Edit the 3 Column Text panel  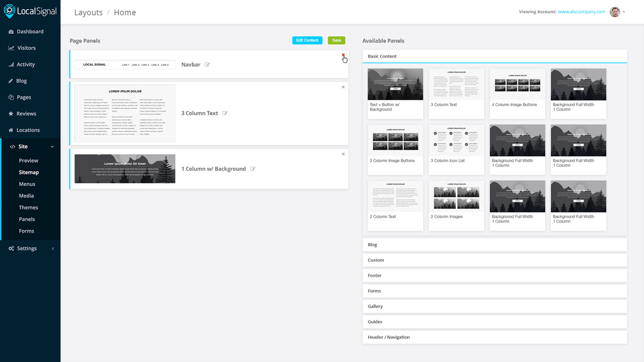click(x=225, y=113)
